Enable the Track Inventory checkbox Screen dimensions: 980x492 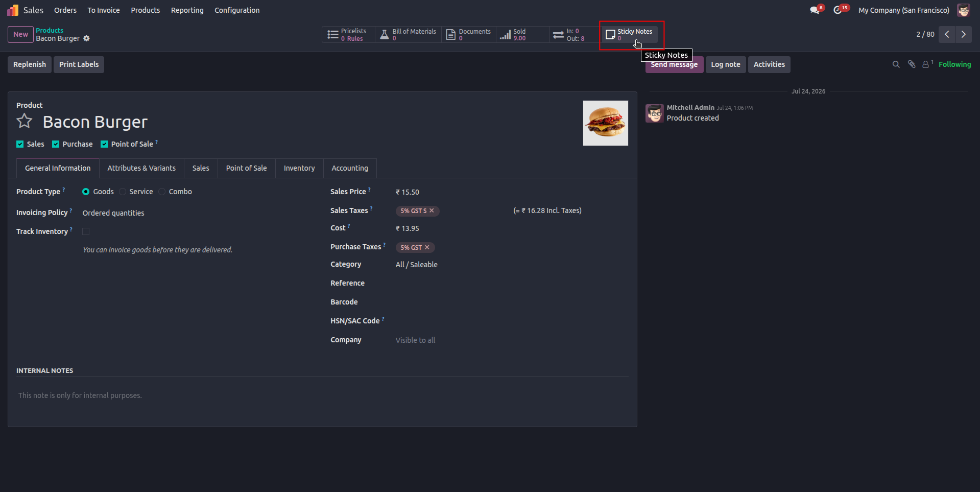coord(86,231)
